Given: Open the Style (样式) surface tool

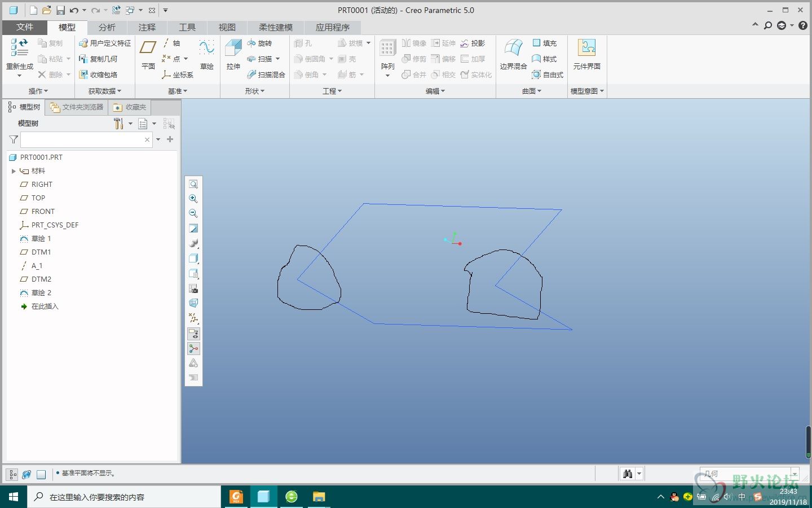Looking at the screenshot, I should pyautogui.click(x=544, y=59).
